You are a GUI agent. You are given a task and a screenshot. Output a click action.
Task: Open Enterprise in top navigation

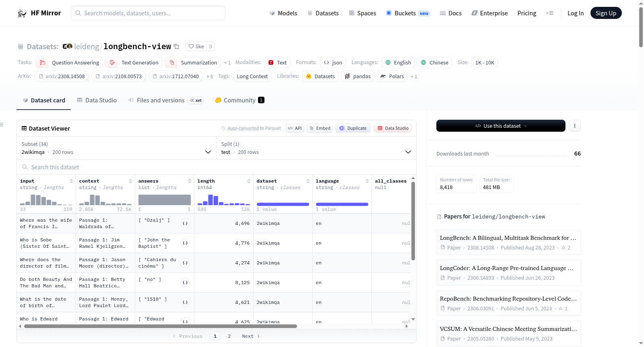(490, 13)
